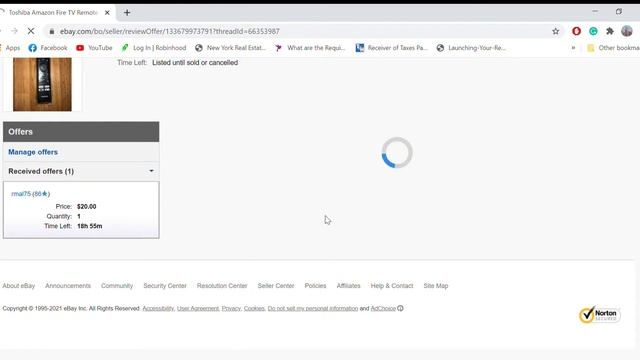Close the Toshiba Amazon Fire TV Remote tab
Image resolution: width=640 pixels, height=360 pixels.
pos(107,13)
